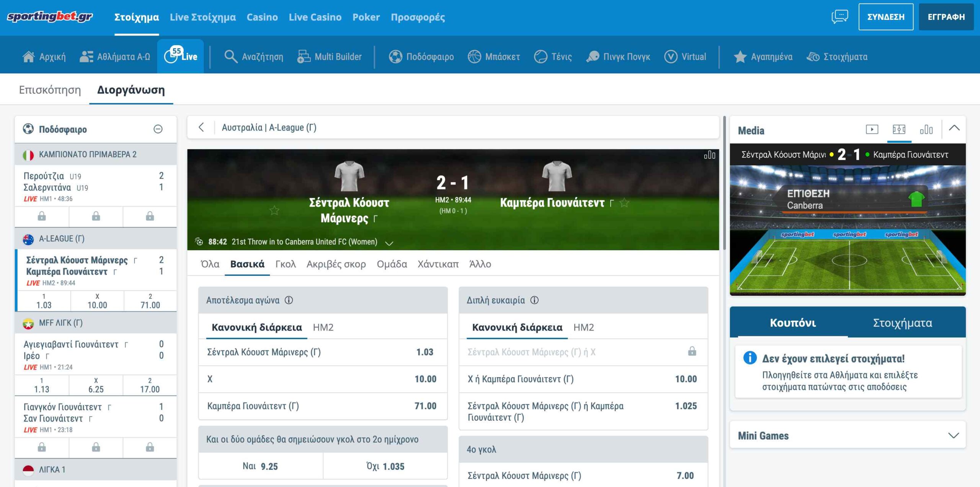The height and width of the screenshot is (487, 980).
Task: Open the live chat message icon
Action: click(x=840, y=17)
